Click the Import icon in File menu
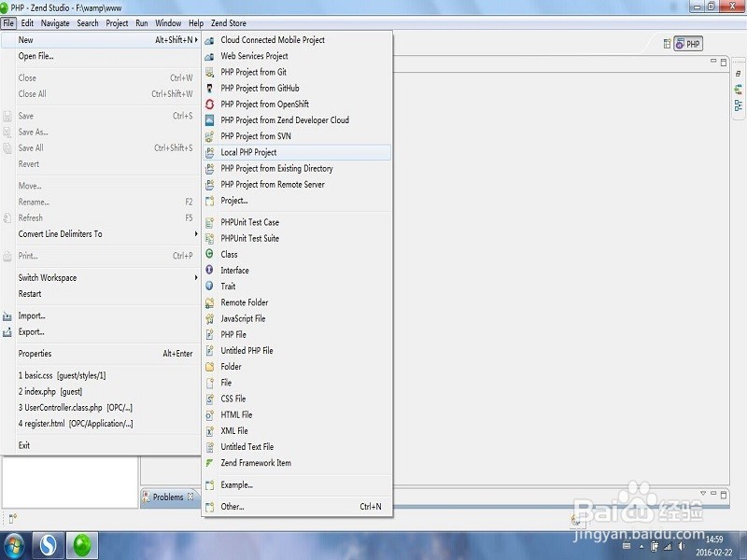The height and width of the screenshot is (560, 747). click(x=7, y=316)
